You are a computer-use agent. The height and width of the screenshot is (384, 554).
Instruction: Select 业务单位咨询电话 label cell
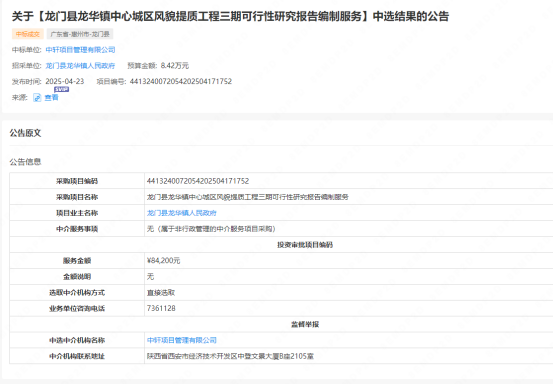coord(77,308)
